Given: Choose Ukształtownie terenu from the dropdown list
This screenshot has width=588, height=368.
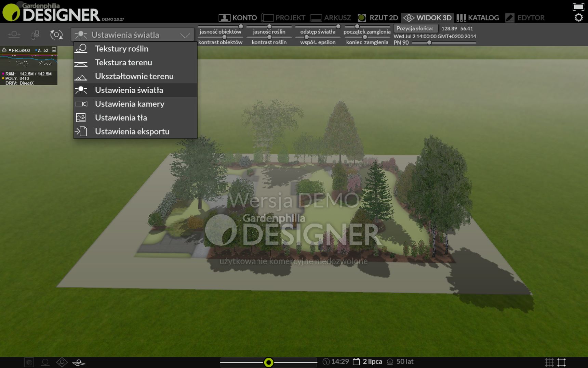Looking at the screenshot, I should (135, 76).
